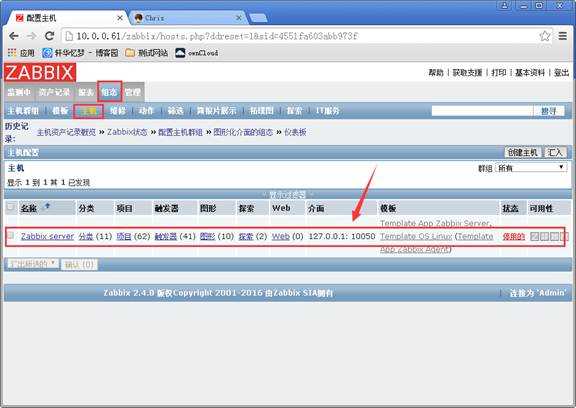Click the 汇入 import button
This screenshot has height=408, width=576.
pyautogui.click(x=555, y=152)
